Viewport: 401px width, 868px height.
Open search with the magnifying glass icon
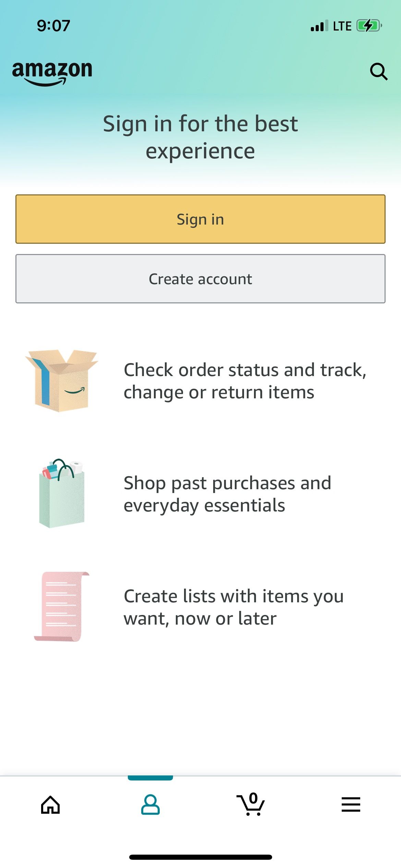coord(378,71)
